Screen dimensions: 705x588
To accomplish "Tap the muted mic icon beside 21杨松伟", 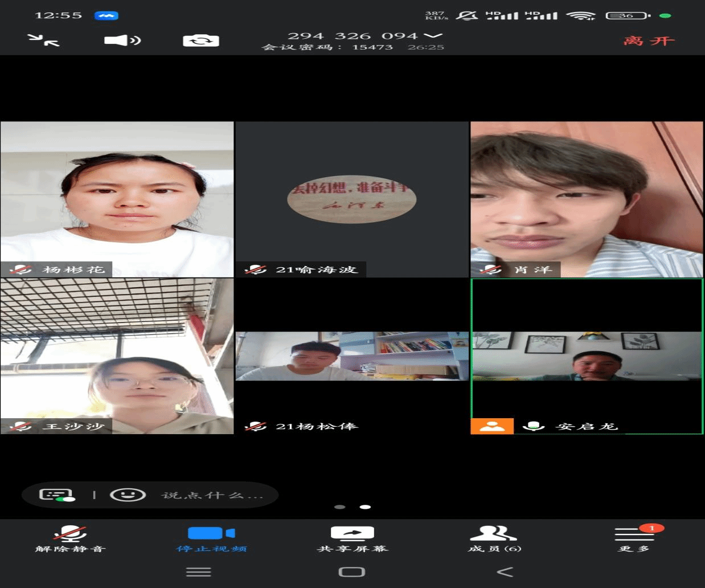I will click(256, 426).
